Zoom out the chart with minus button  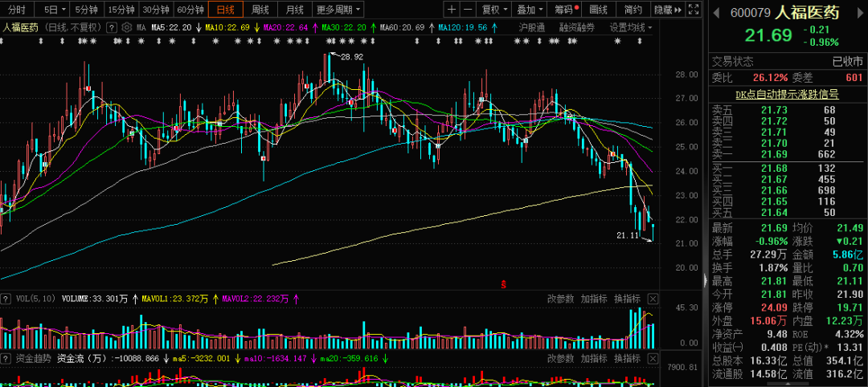click(468, 10)
